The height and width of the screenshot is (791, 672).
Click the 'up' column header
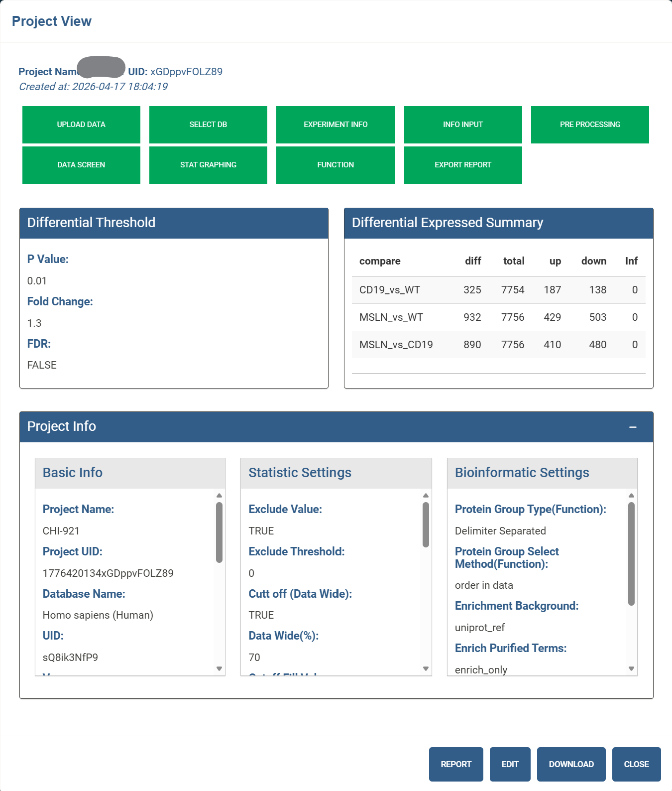[x=555, y=261]
